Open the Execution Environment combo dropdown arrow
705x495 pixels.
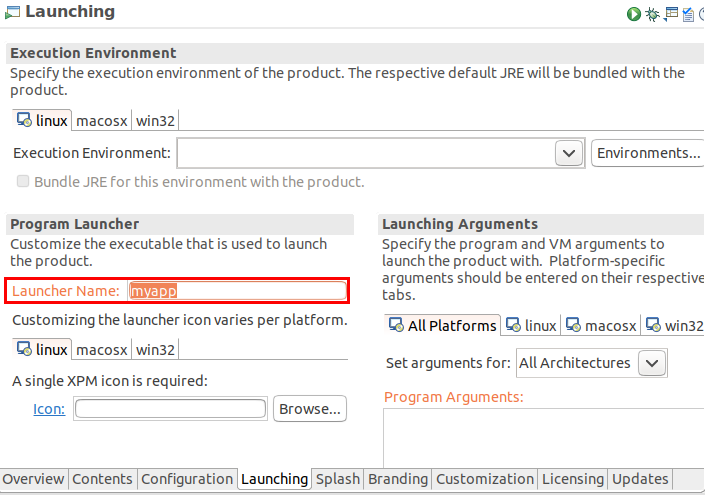pos(569,153)
